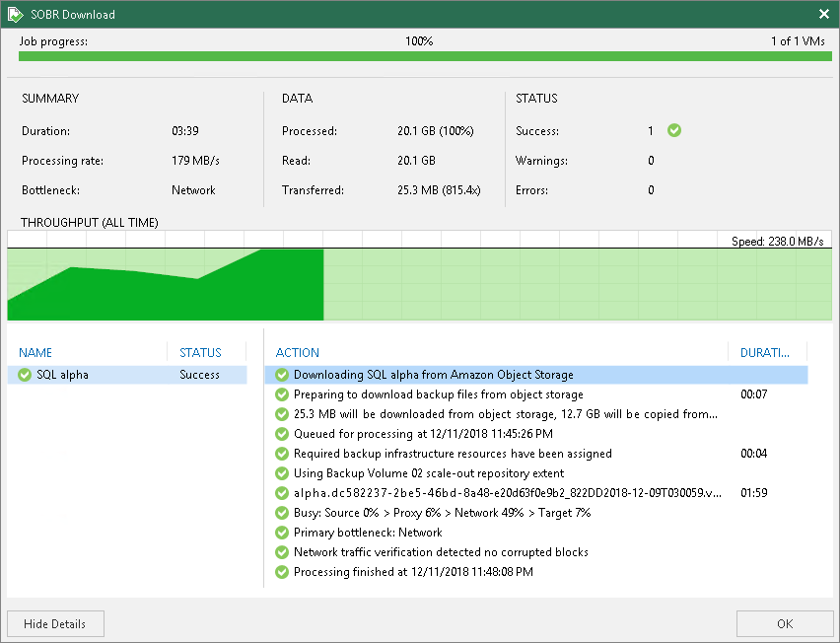Click the Processing rate value 179 MB/s
This screenshot has width=840, height=643.
pos(195,160)
